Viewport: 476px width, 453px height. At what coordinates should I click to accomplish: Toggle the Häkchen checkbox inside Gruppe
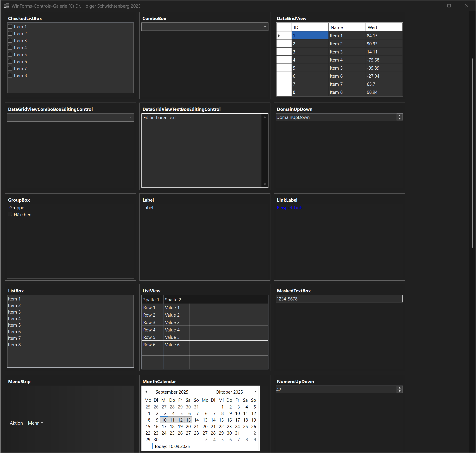[10, 214]
